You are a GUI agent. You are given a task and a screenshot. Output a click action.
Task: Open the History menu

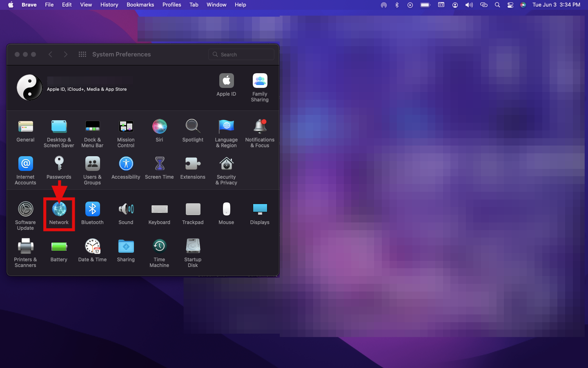(x=109, y=5)
